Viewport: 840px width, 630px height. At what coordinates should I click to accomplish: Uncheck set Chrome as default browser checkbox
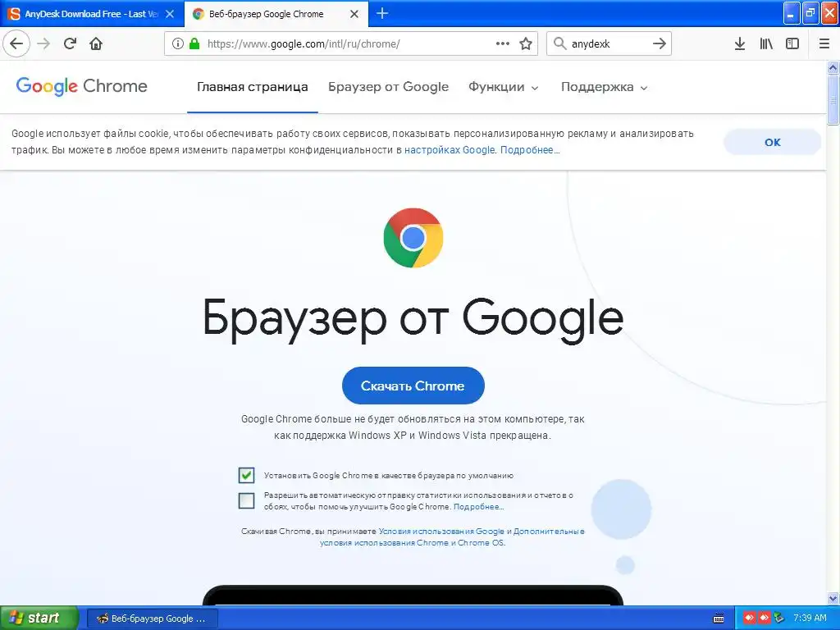246,475
